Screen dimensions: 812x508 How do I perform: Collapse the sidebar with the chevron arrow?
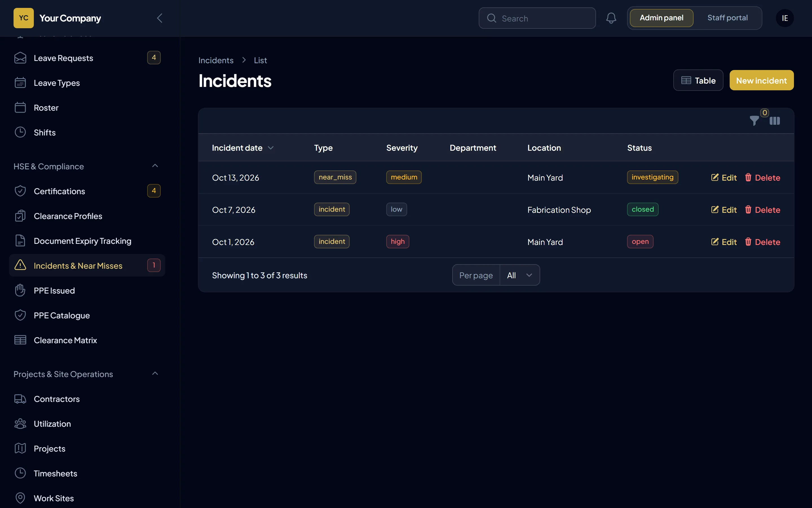click(x=160, y=18)
